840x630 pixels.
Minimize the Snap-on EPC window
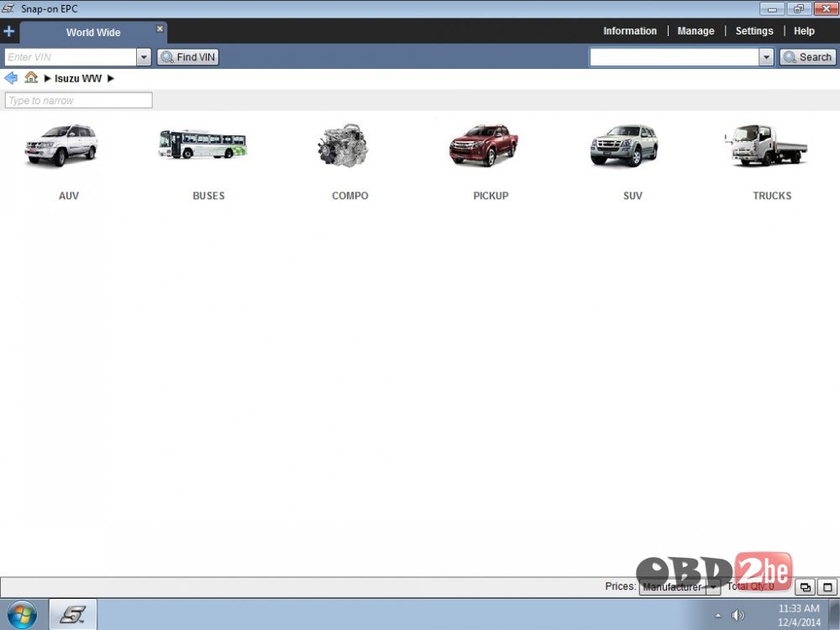772,8
